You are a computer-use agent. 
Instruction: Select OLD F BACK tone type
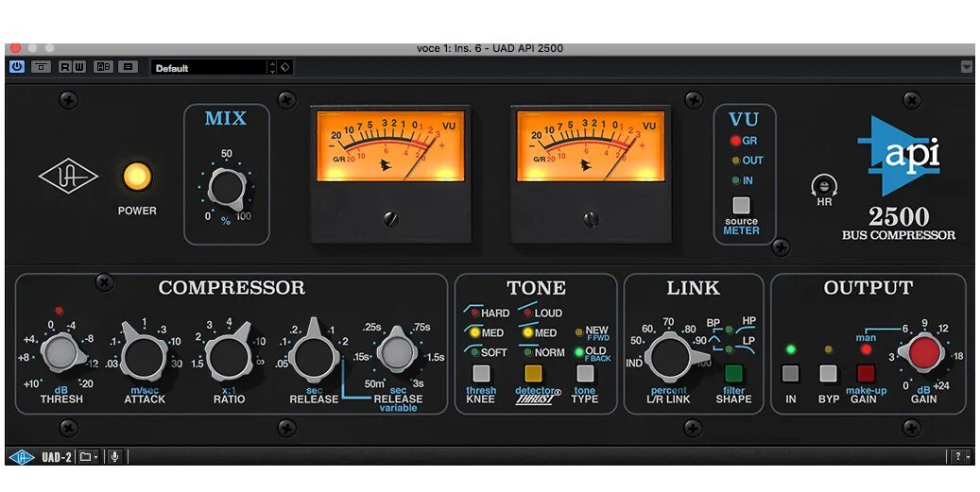point(593,353)
